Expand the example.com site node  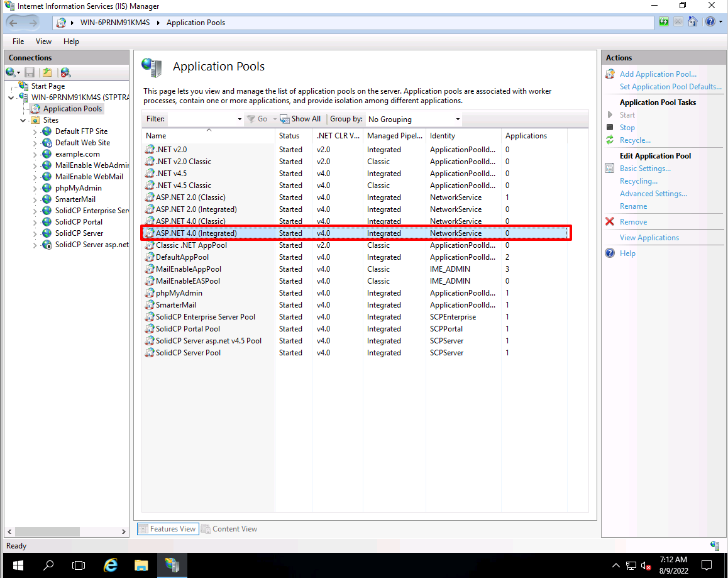coord(35,154)
